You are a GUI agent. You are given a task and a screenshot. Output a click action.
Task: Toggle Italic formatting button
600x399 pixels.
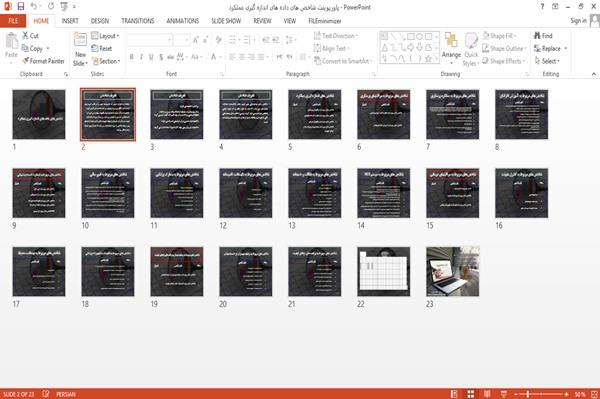tap(141, 57)
